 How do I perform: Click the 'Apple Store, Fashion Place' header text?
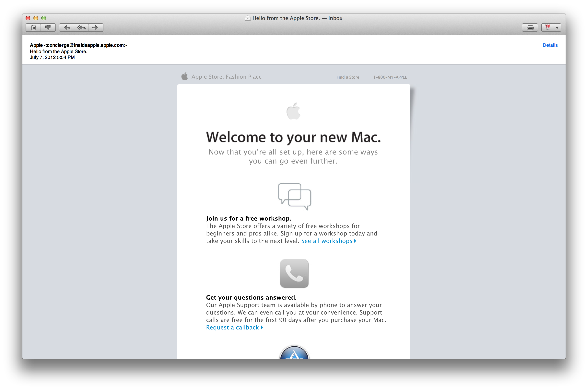(226, 77)
